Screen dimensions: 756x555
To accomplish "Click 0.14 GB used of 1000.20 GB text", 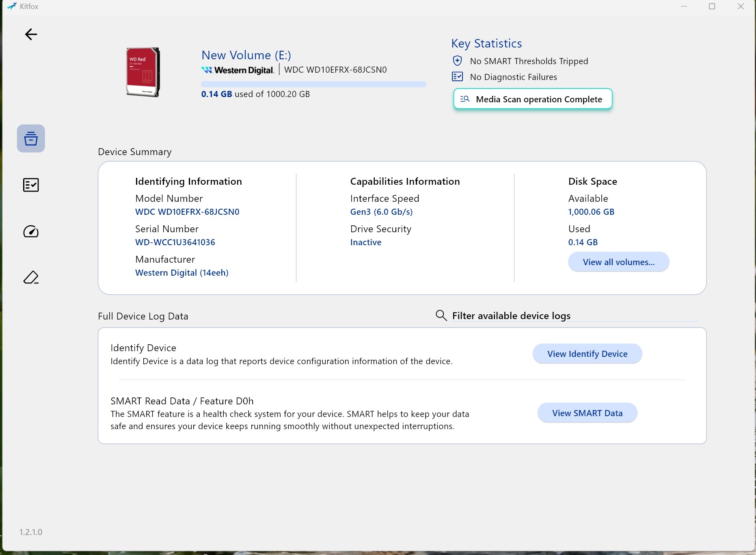I will coord(255,94).
